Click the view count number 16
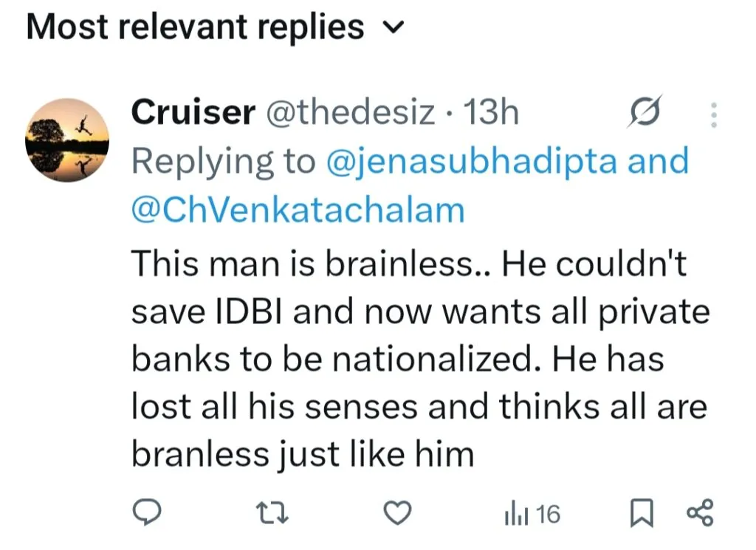The height and width of the screenshot is (550, 756). coord(547,513)
